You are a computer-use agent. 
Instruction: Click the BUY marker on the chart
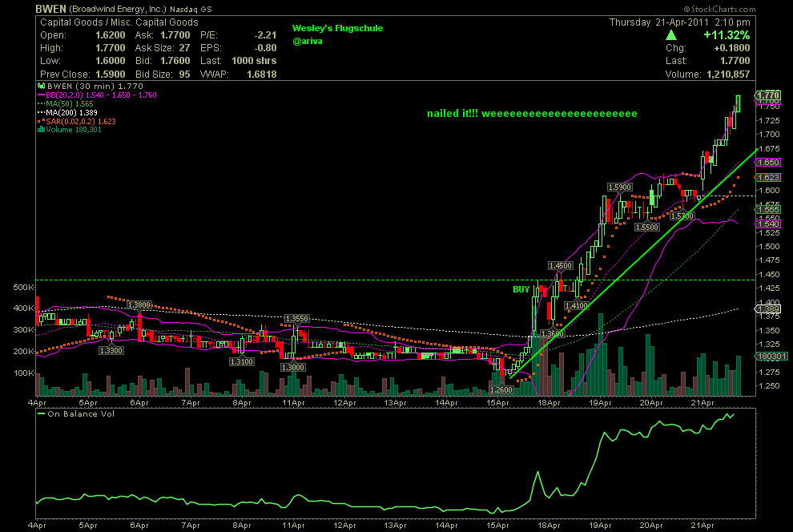tap(521, 289)
